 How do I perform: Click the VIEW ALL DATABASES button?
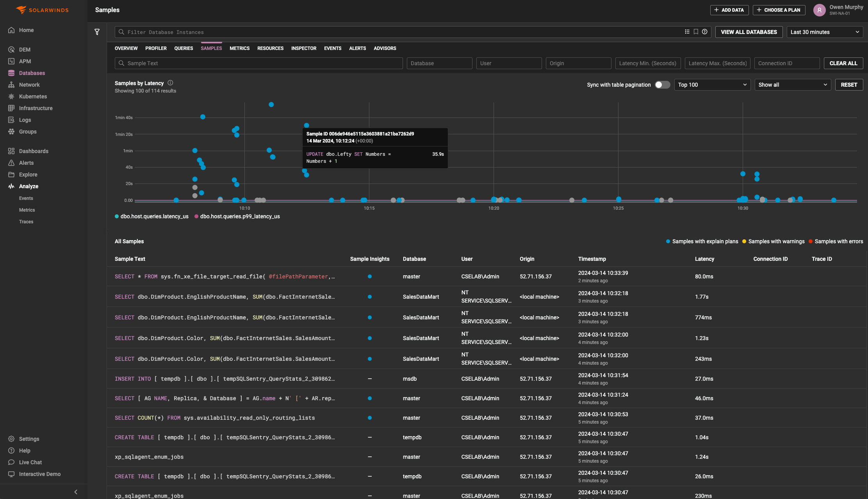tap(749, 32)
